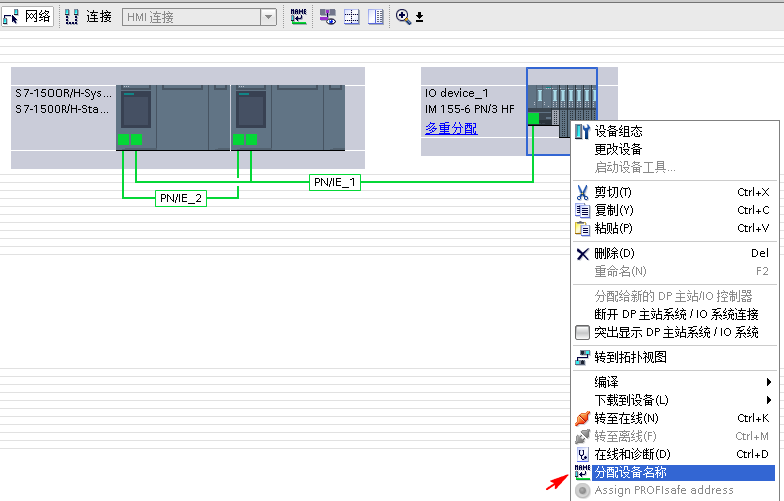This screenshot has height=501, width=784.
Task: Choose 粘贴(P) from the context menu
Action: 675,228
